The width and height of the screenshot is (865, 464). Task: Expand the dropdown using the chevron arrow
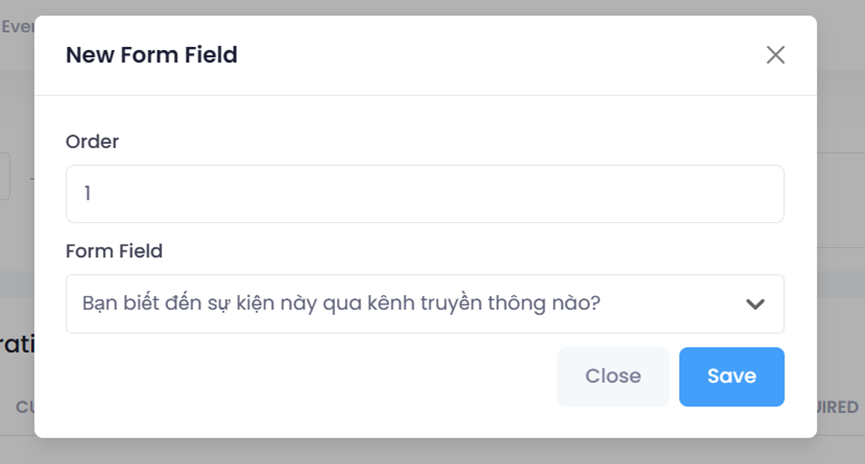pyautogui.click(x=755, y=304)
